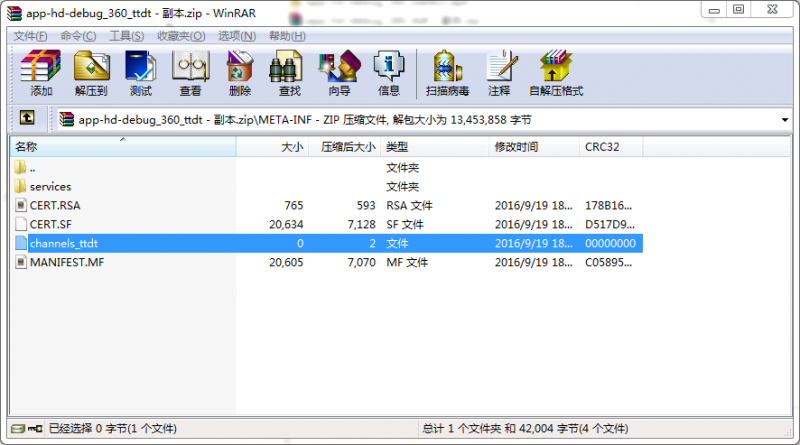Open the 工具(S) menu
Screen dimensions: 800x445
127,36
